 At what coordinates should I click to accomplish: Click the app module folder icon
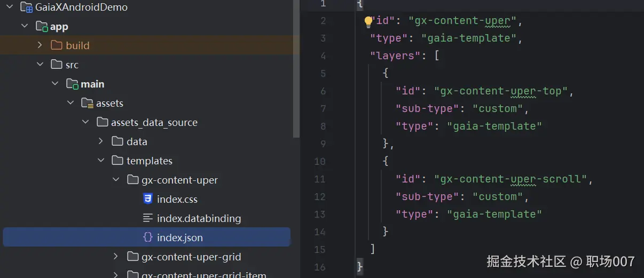coord(42,26)
